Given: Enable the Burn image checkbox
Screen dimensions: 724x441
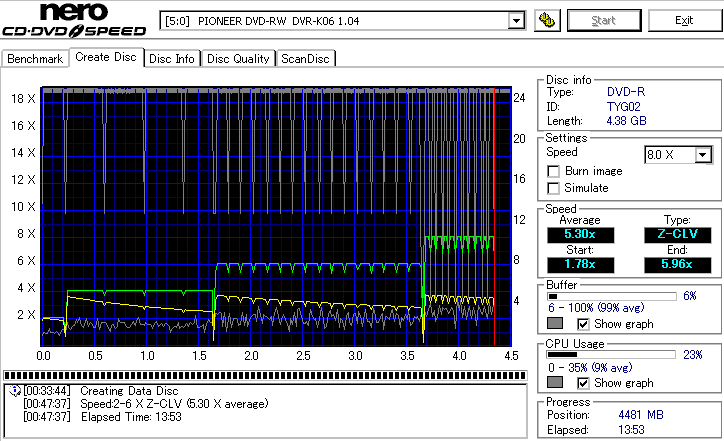Looking at the screenshot, I should click(x=553, y=171).
